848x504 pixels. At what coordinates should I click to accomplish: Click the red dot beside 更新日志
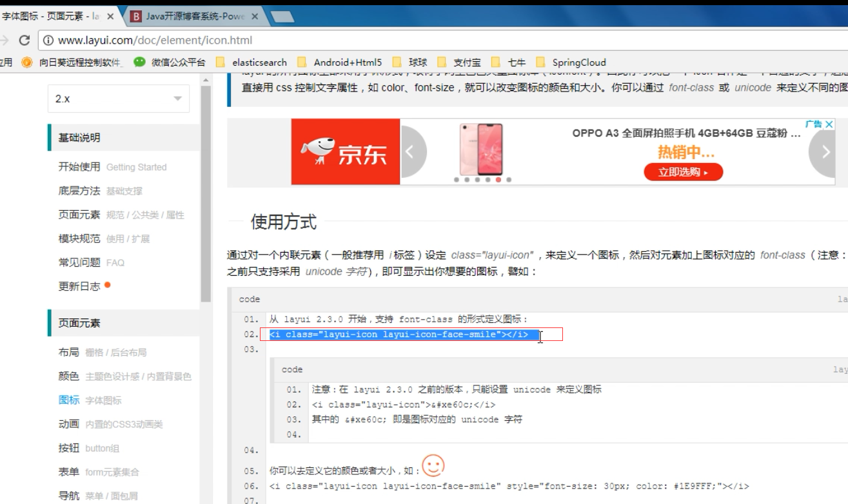(106, 284)
